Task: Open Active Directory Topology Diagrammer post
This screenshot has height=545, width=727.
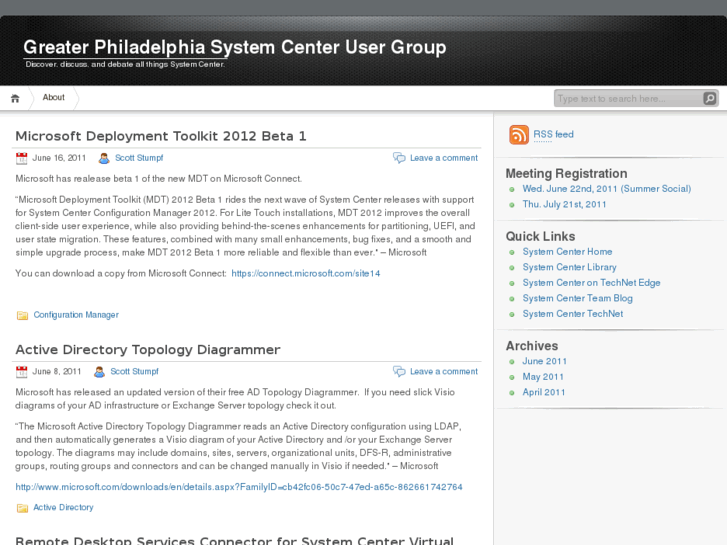Action: point(148,349)
